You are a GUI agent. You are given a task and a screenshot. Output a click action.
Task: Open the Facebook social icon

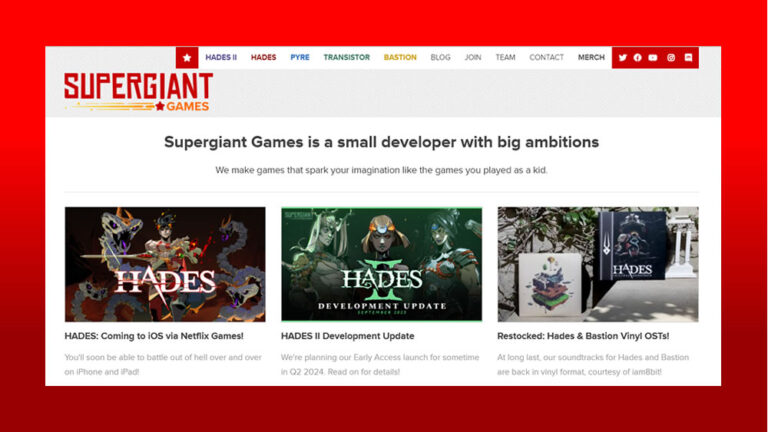[637, 58]
